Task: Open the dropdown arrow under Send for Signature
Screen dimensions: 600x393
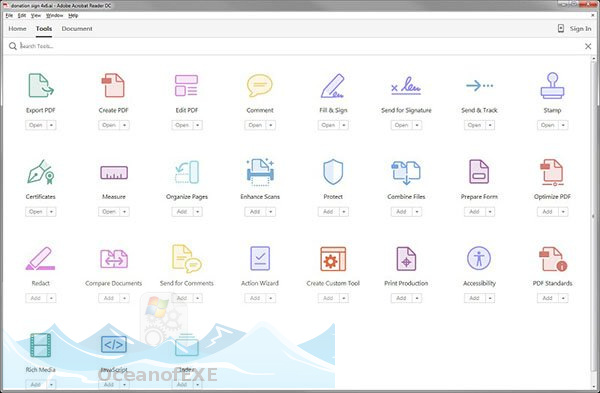Action: (417, 125)
